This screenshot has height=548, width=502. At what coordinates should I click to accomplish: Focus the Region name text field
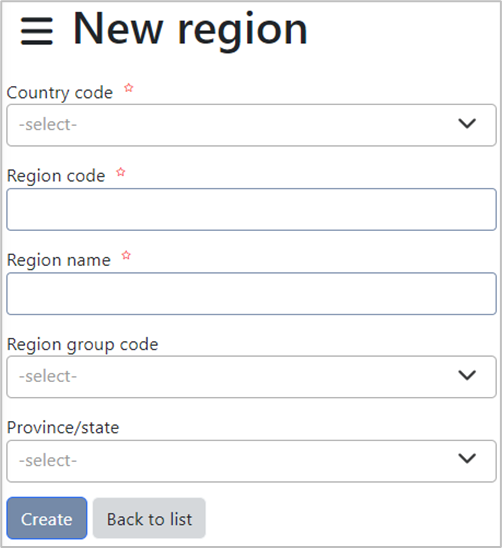(251, 294)
